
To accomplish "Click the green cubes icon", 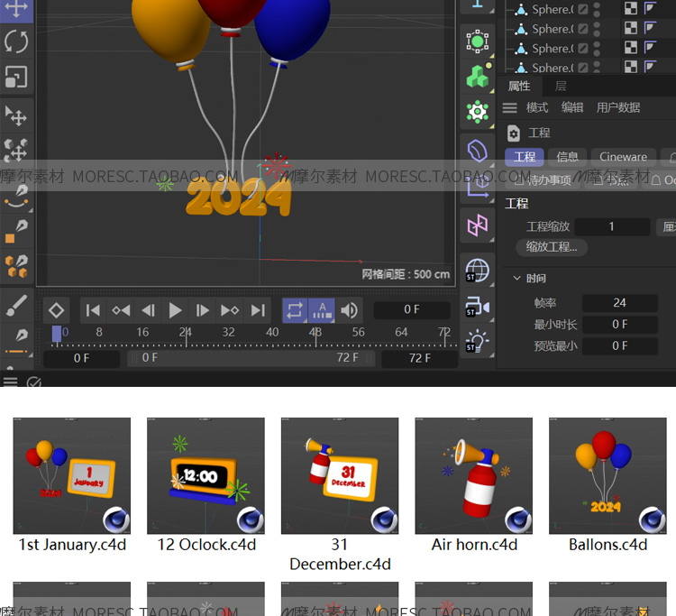I will point(477,77).
